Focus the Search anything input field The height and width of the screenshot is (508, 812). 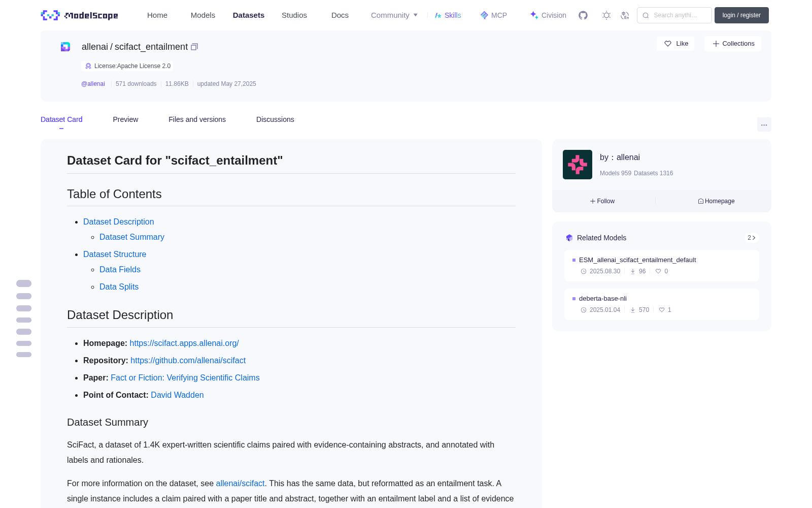click(674, 15)
